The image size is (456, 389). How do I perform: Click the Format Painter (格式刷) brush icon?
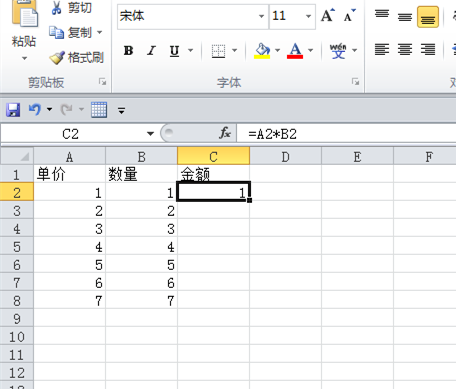57,58
